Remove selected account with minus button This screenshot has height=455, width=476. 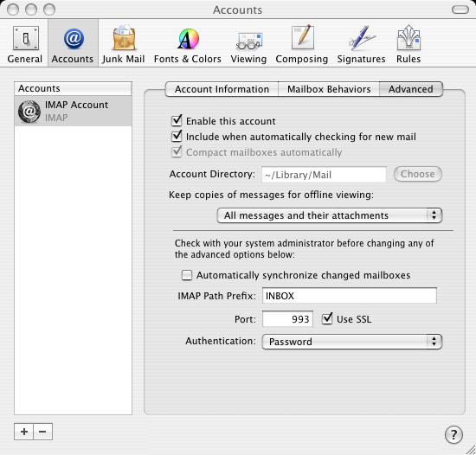coord(42,432)
